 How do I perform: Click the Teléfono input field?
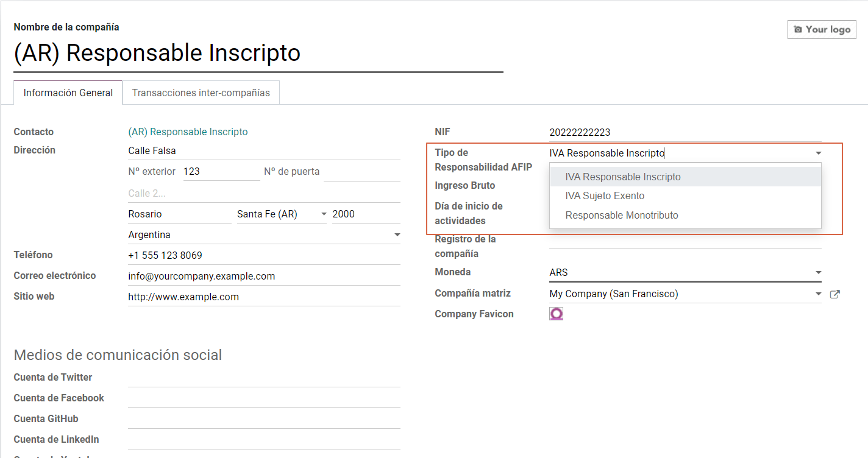263,255
